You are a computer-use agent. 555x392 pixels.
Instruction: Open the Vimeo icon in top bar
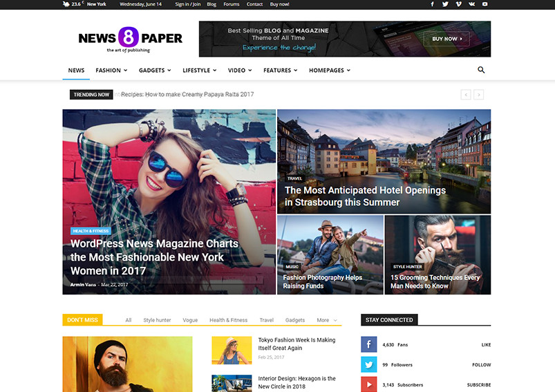pos(458,4)
